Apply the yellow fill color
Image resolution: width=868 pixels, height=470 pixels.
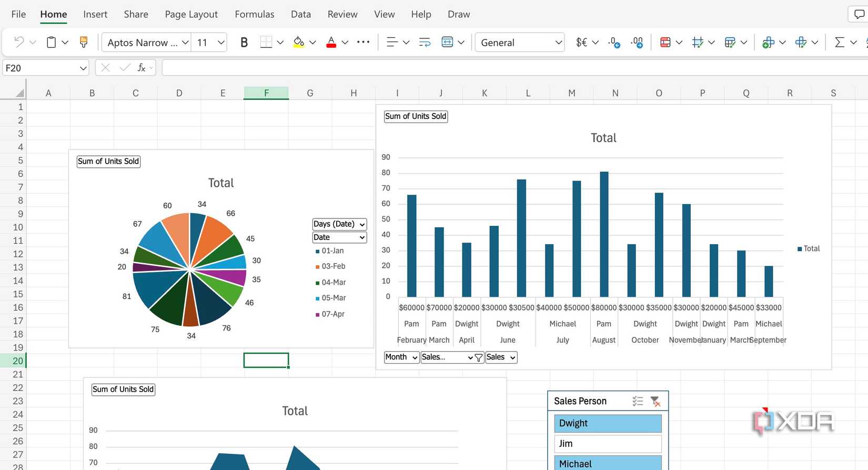point(299,42)
